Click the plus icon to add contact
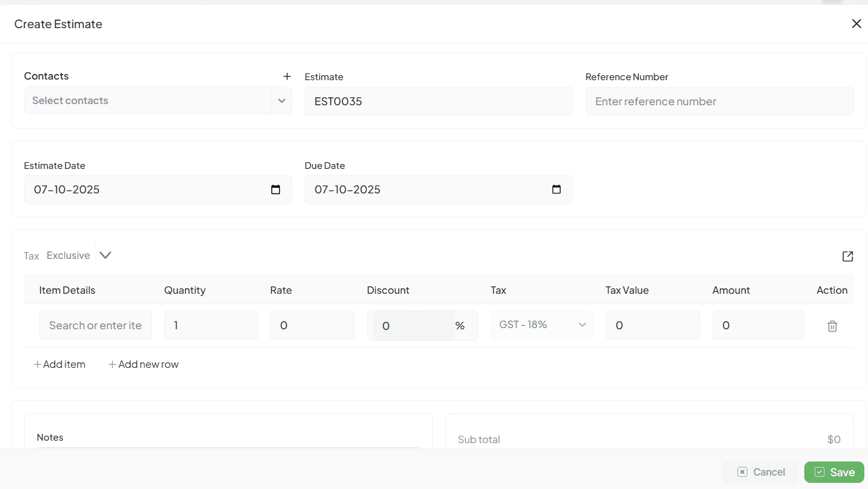 [x=287, y=77]
